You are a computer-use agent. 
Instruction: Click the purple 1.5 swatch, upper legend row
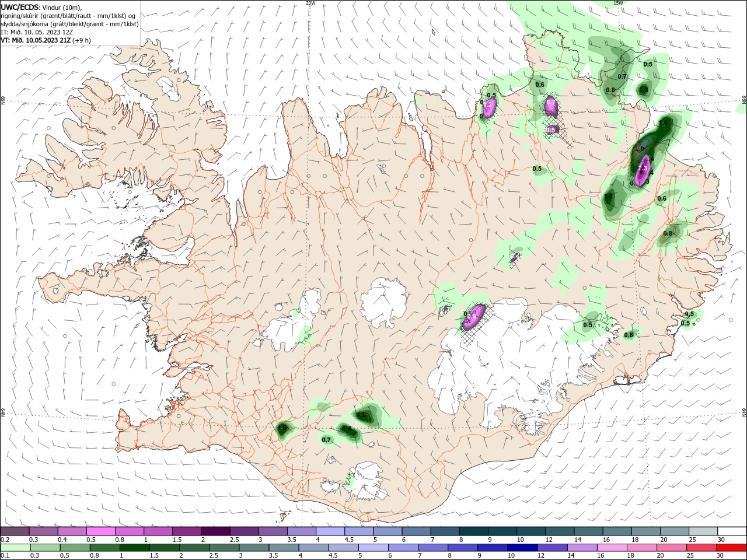(186, 531)
